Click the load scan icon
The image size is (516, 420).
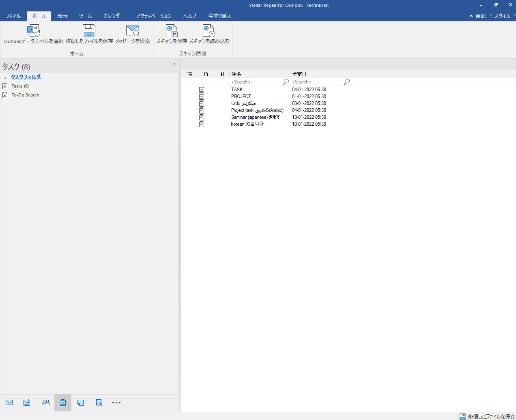tap(209, 31)
